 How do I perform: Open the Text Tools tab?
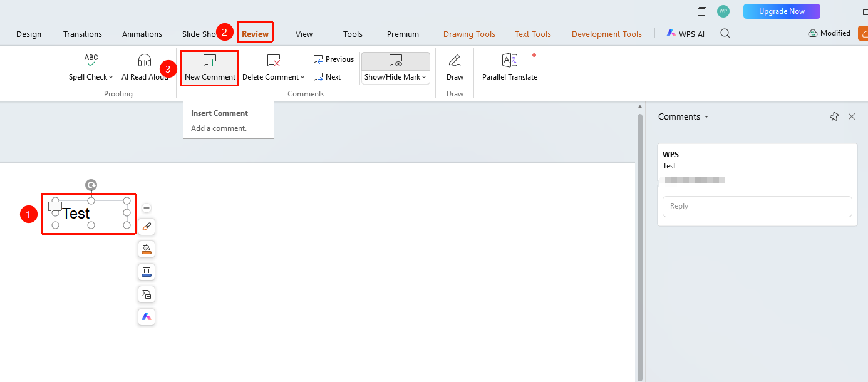533,34
